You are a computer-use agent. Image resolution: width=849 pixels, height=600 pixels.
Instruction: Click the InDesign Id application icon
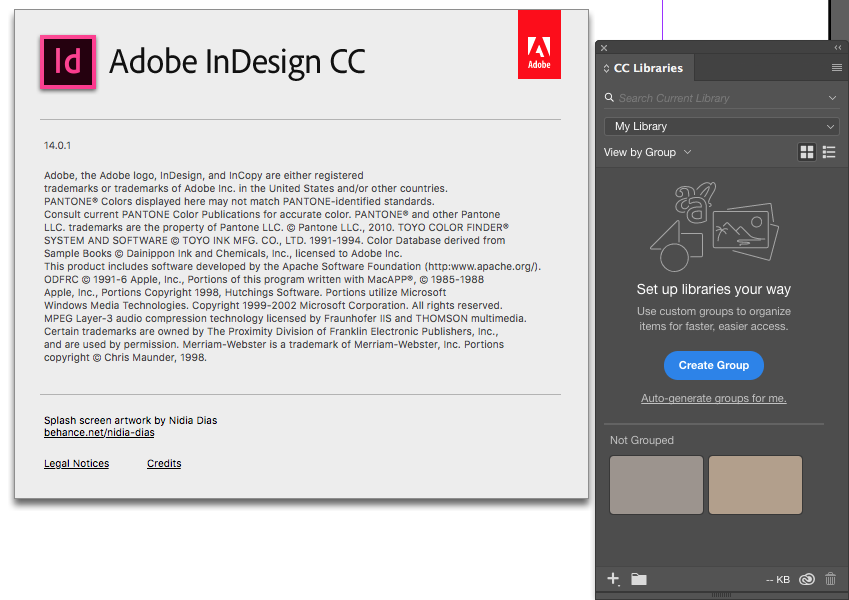(x=67, y=62)
